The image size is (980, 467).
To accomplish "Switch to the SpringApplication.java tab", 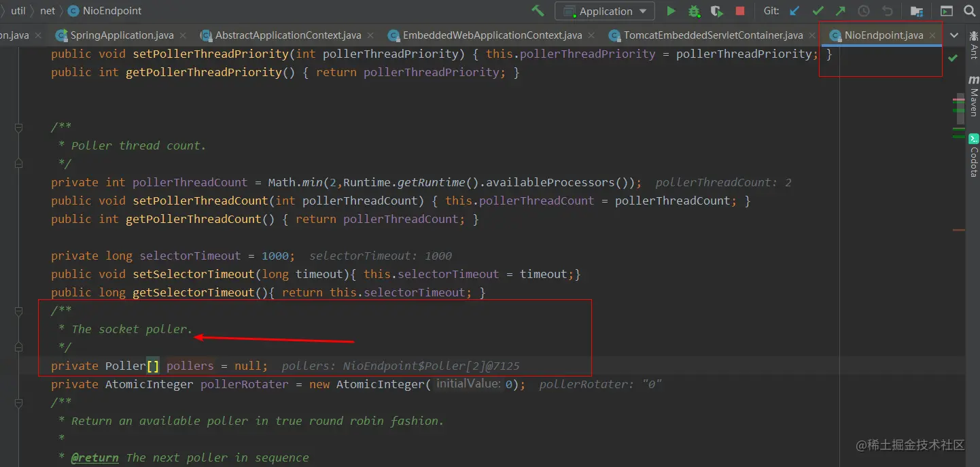I will [x=122, y=35].
